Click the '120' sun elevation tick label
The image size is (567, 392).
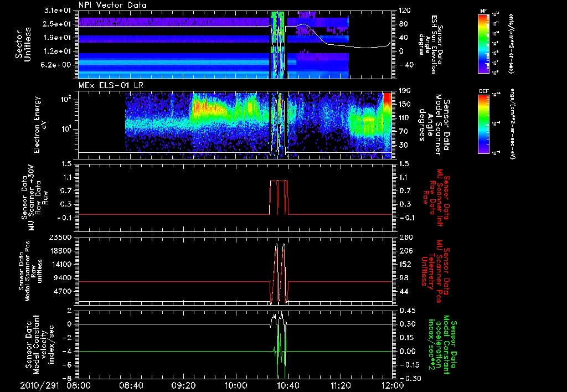pos(405,11)
